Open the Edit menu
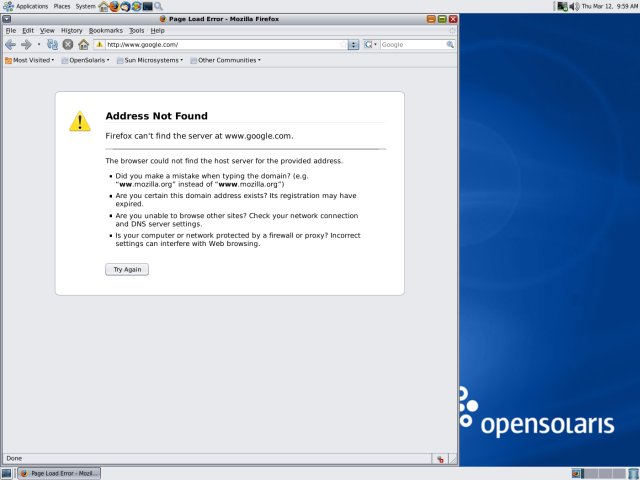640x480 pixels. [28, 31]
